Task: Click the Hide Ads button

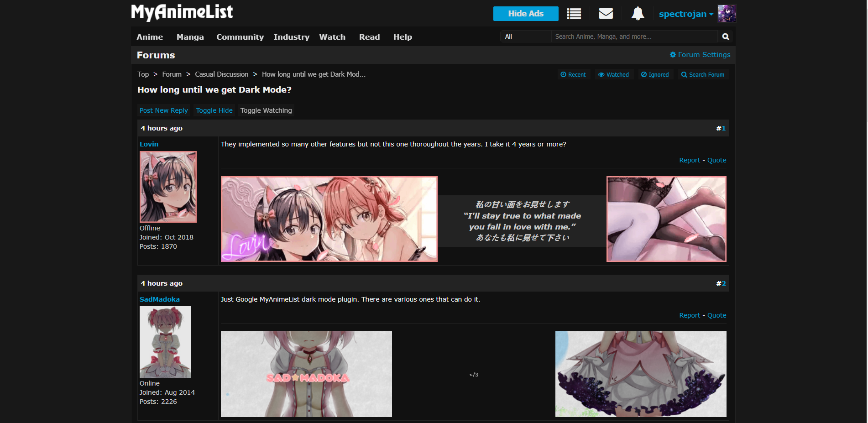Action: click(x=526, y=14)
